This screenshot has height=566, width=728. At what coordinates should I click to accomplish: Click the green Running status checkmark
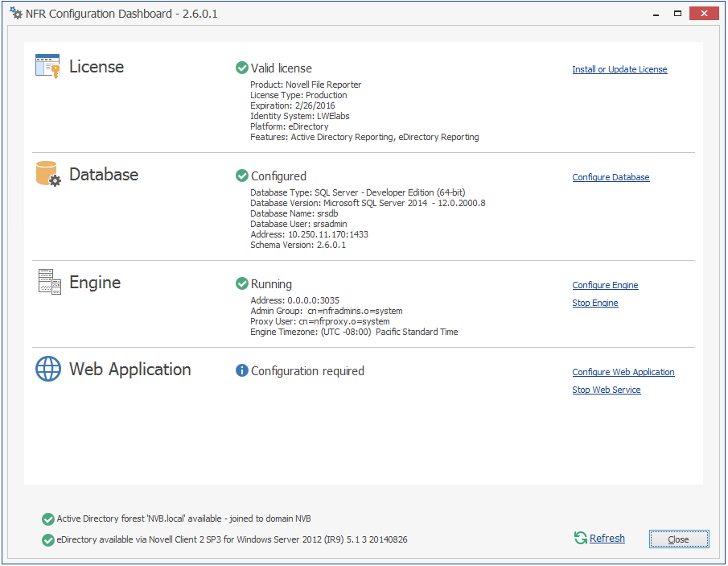tap(242, 284)
